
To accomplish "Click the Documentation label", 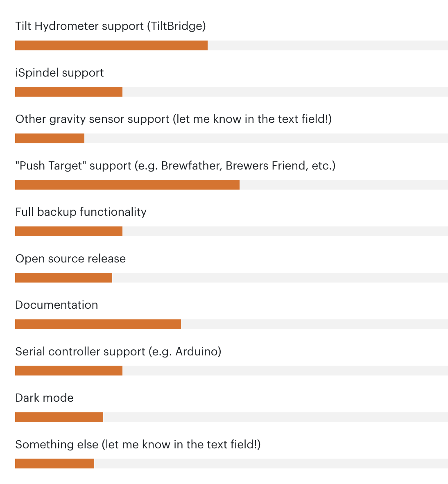I will (x=57, y=305).
